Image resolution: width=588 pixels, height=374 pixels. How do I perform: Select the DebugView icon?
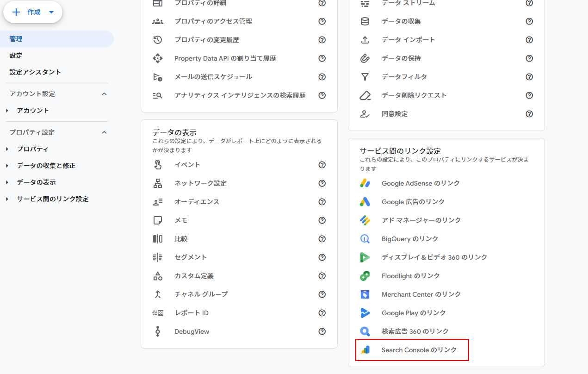158,331
